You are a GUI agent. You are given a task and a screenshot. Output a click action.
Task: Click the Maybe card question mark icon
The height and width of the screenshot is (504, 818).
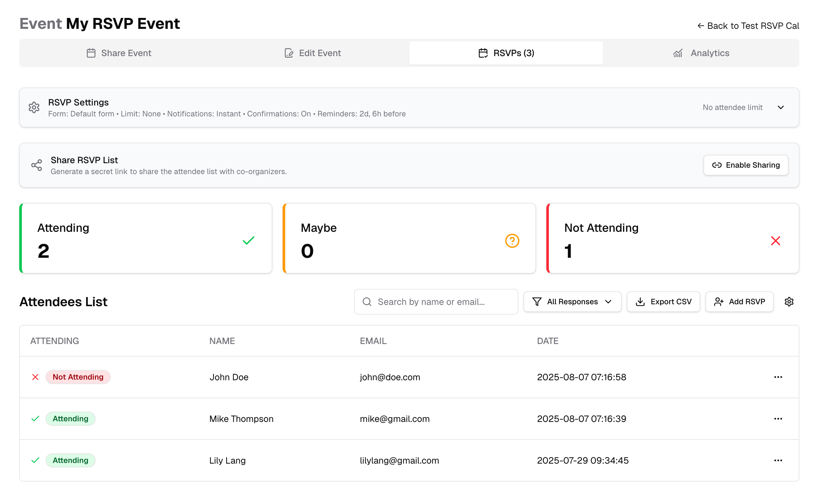[512, 241]
